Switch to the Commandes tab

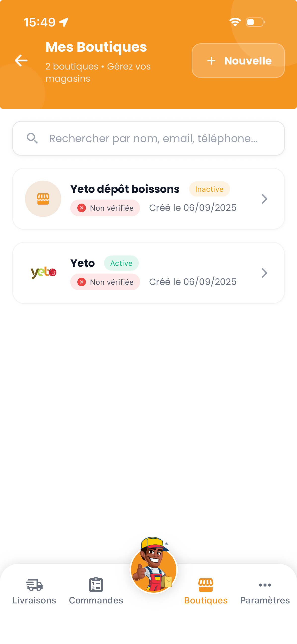96,591
